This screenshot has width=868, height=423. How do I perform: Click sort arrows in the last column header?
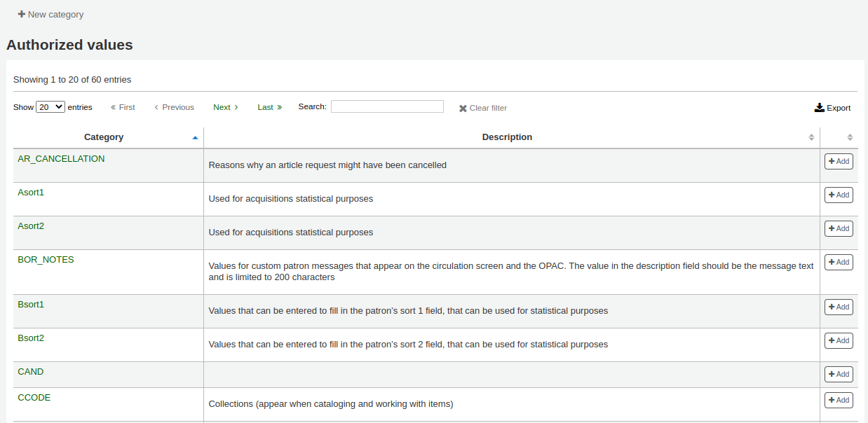tap(850, 137)
